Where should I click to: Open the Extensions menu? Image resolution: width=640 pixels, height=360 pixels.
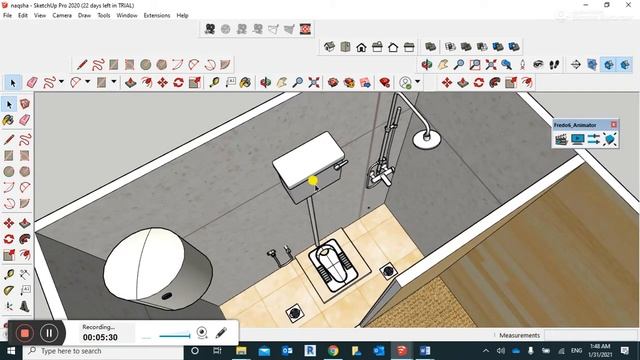click(x=157, y=15)
